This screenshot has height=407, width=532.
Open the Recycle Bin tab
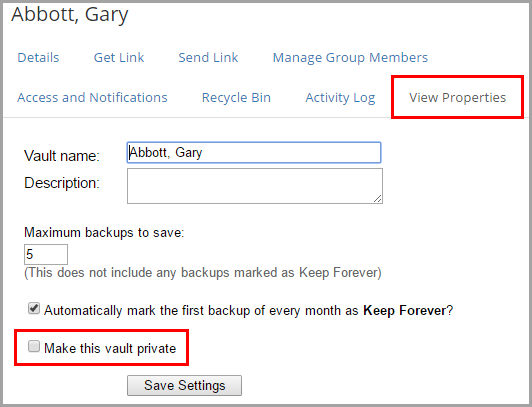point(236,98)
